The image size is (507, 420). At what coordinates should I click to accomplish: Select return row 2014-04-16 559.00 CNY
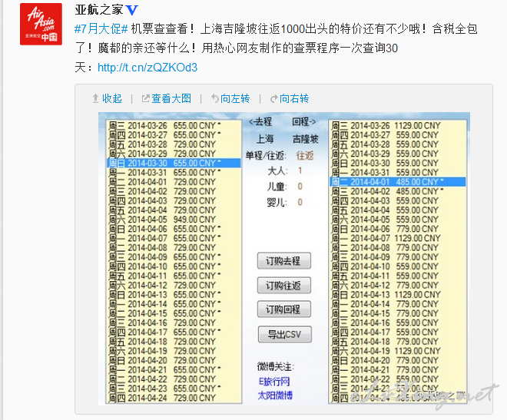[398, 322]
